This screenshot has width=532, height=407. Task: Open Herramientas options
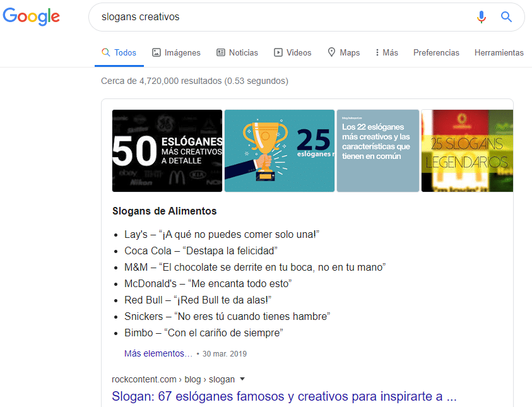pyautogui.click(x=499, y=52)
